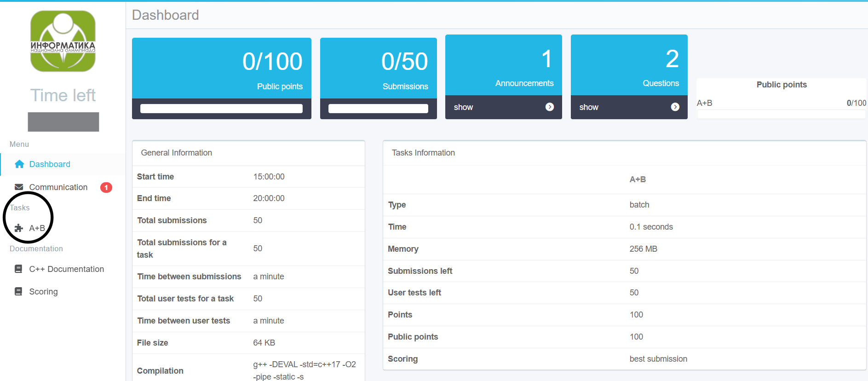The width and height of the screenshot is (868, 381).
Task: Click the Compilation command text
Action: click(x=305, y=370)
